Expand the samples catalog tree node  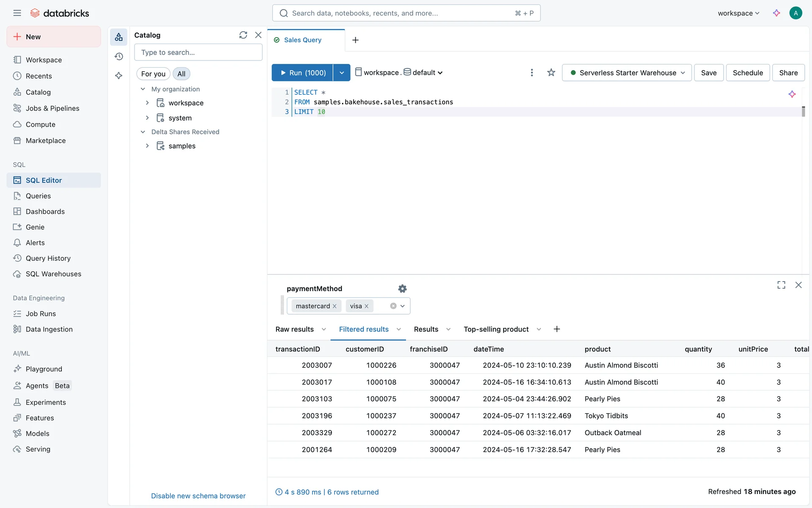(147, 146)
